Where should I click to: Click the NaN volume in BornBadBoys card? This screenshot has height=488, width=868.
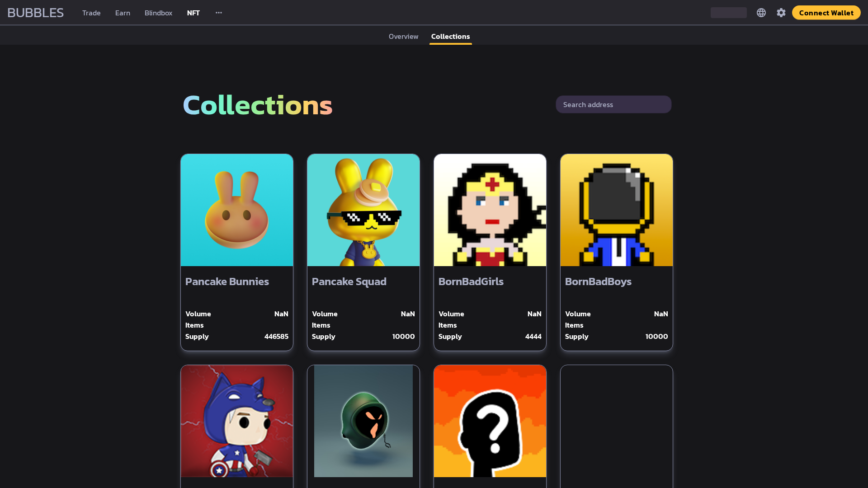(661, 314)
